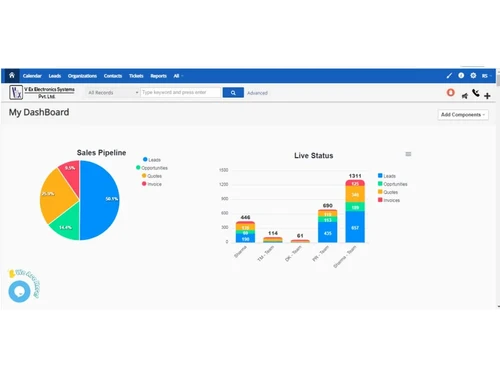The width and height of the screenshot is (500, 375).
Task: Toggle Quotes in Sales Pipeline legend
Action: [x=152, y=176]
